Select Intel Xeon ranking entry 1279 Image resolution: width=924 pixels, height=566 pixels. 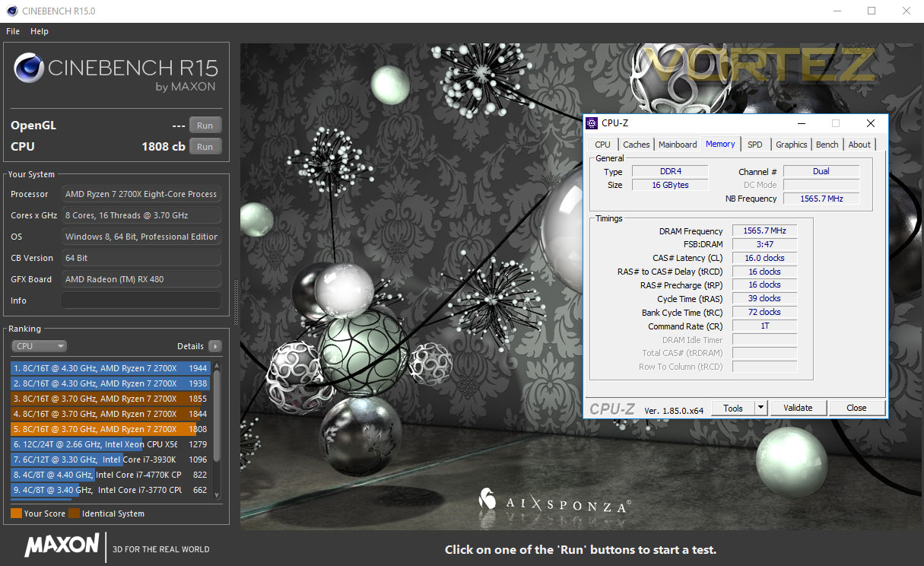click(111, 444)
